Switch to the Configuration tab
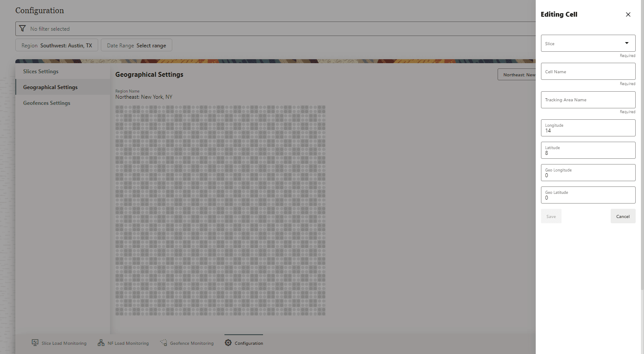 coord(244,343)
